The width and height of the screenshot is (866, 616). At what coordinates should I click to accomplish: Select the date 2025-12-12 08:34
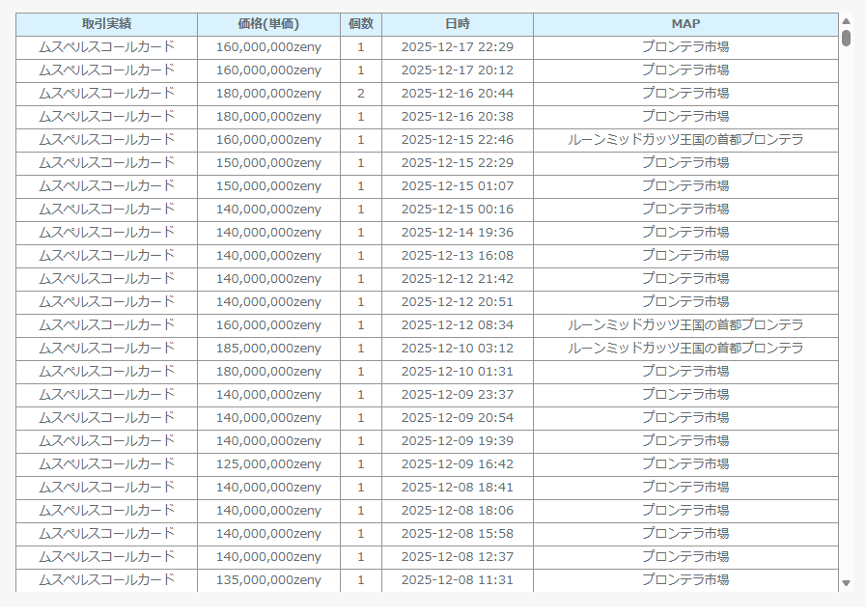[x=457, y=325]
